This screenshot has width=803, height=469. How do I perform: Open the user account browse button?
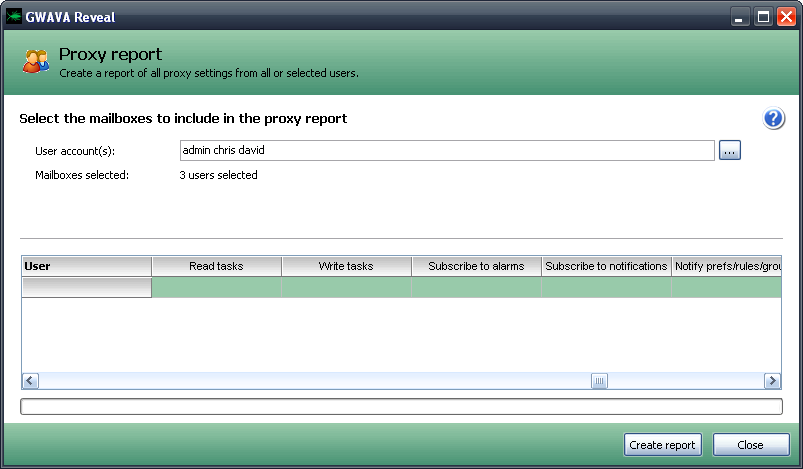tap(730, 151)
